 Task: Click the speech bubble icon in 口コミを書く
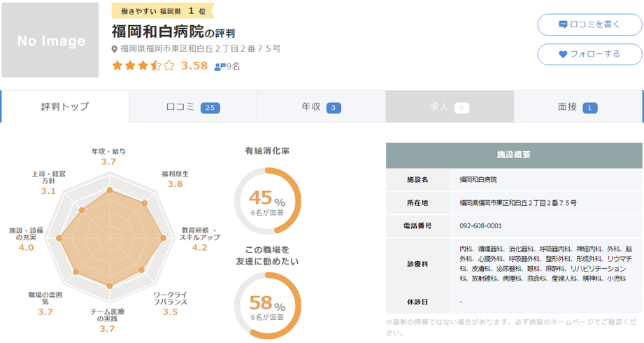pos(563,24)
